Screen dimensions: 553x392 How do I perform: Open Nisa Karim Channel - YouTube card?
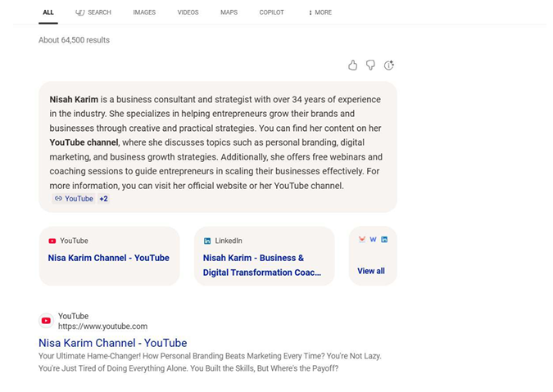[109, 256]
